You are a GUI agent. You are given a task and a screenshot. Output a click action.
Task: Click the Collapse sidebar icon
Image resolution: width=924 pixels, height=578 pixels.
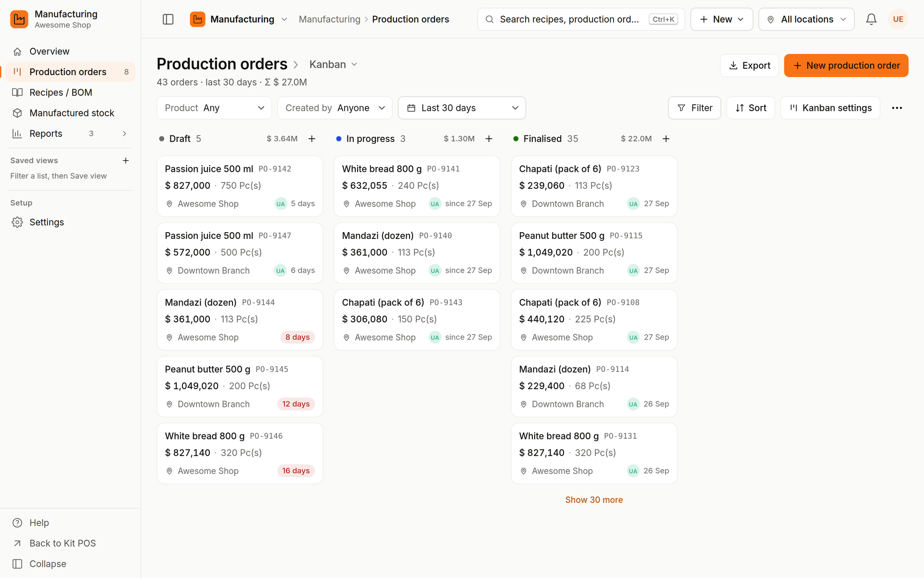[x=17, y=564]
